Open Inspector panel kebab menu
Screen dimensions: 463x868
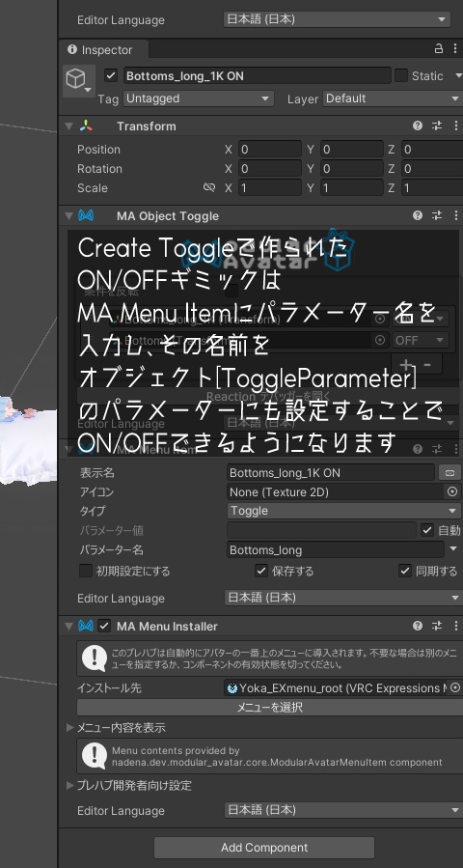[x=455, y=48]
